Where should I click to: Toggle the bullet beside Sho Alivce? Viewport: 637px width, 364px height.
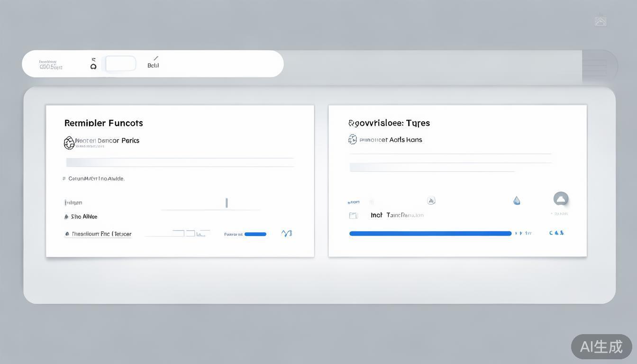click(x=66, y=217)
